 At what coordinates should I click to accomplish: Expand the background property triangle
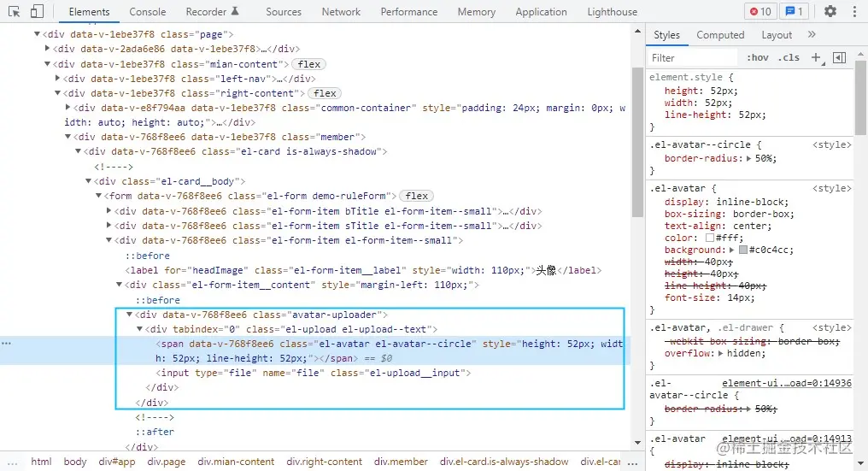(732, 250)
